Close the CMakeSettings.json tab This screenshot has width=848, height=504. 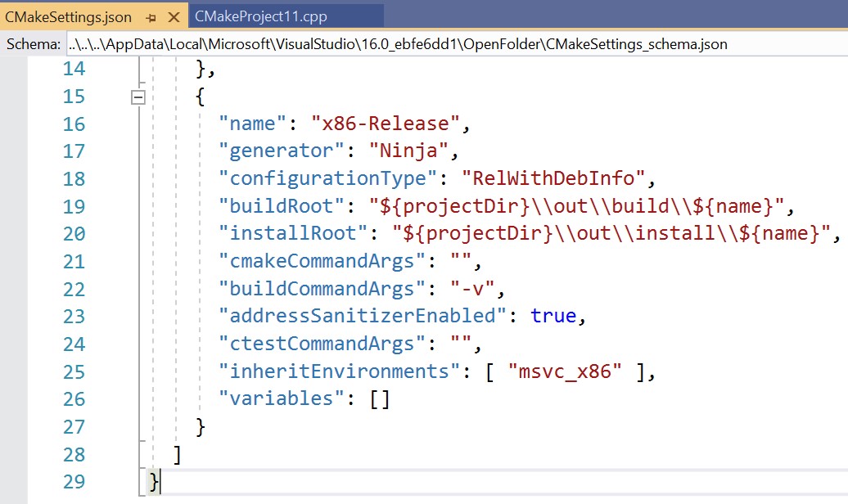173,17
